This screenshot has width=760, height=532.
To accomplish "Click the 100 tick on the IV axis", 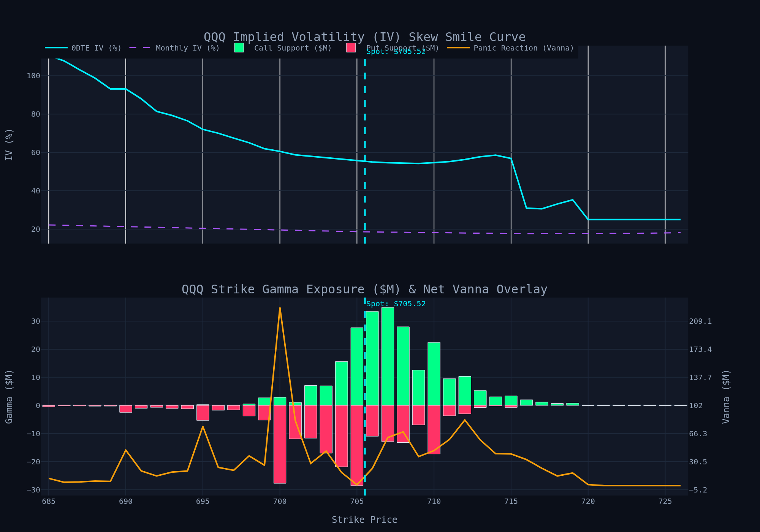I will [33, 76].
